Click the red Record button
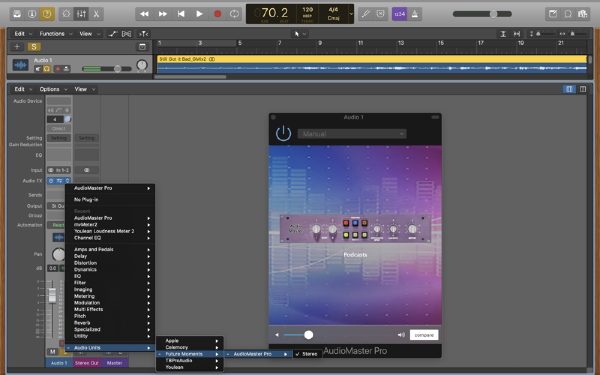Image resolution: width=600 pixels, height=375 pixels. pos(217,14)
